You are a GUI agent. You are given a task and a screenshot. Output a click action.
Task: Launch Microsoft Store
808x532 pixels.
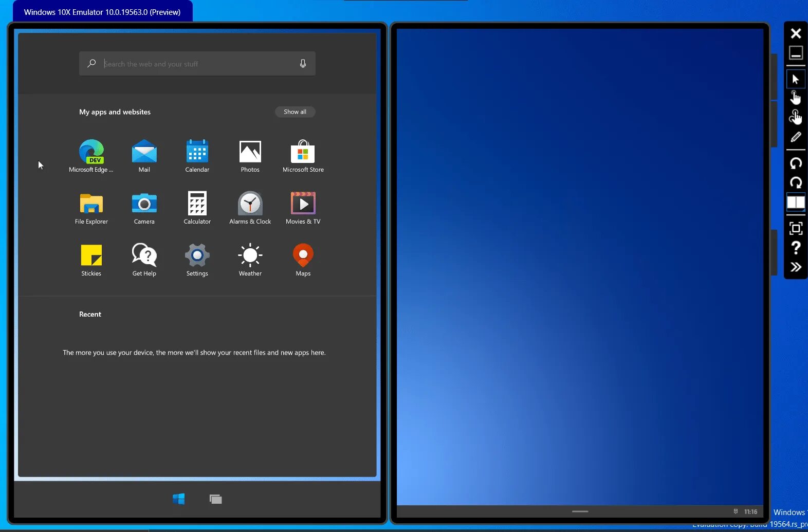[303, 156]
